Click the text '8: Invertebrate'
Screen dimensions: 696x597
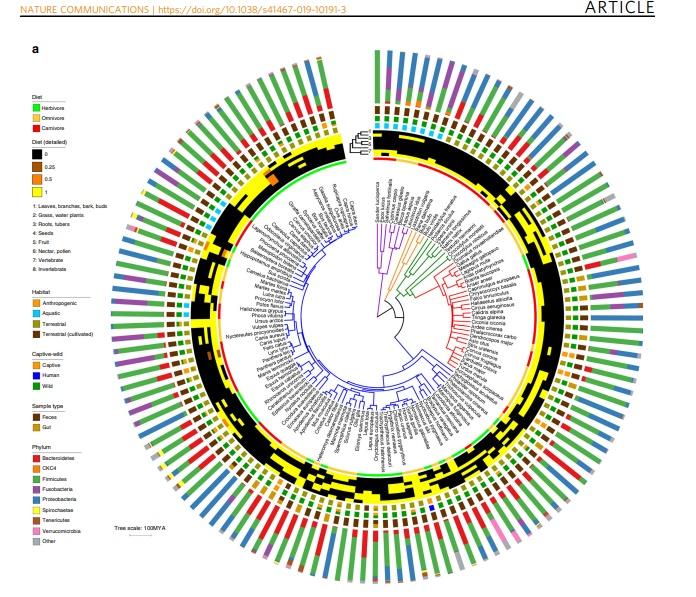[50, 269]
